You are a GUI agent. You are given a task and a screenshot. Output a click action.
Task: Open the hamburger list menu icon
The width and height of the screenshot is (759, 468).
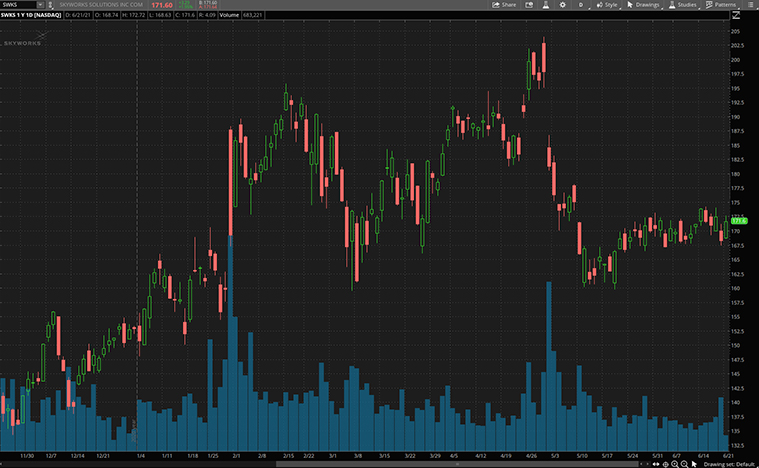point(752,5)
